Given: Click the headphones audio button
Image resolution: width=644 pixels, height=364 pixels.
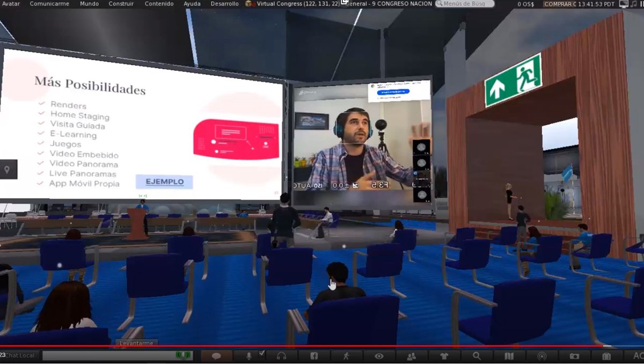Looking at the screenshot, I should [281, 356].
